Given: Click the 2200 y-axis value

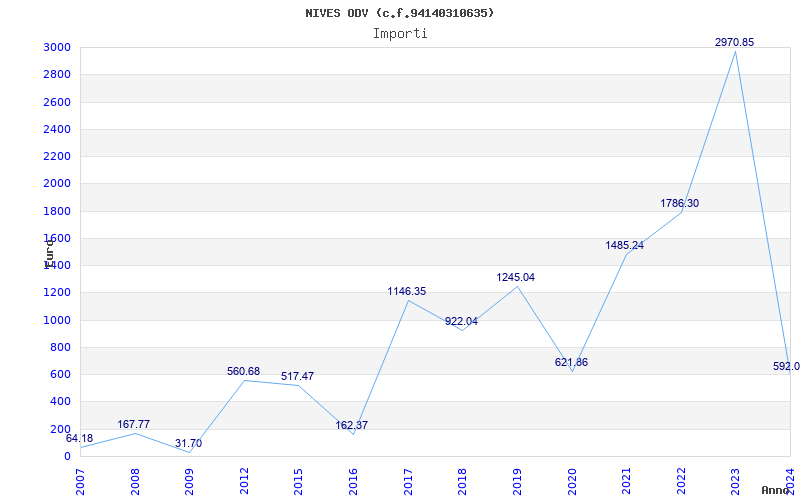Looking at the screenshot, I should [57, 156].
